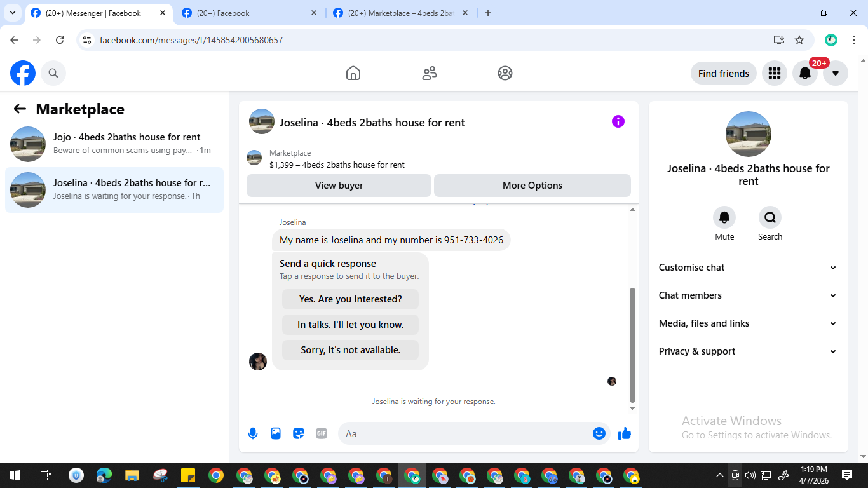Switch to the Marketplace 4beds tab

(x=401, y=13)
